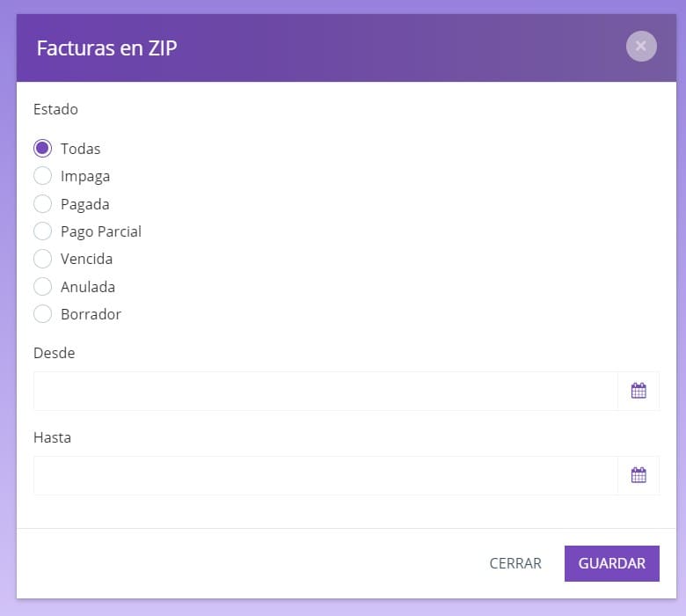Click inside the Desde date field
686x616 pixels.
tap(325, 391)
